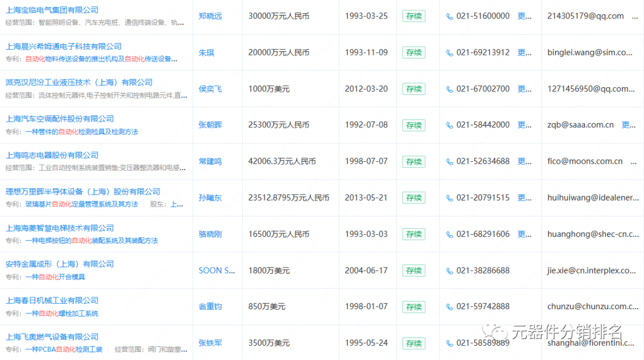Select email 1271456950@qq.com...
Viewport: 644px width, 360px height.
coord(590,89)
